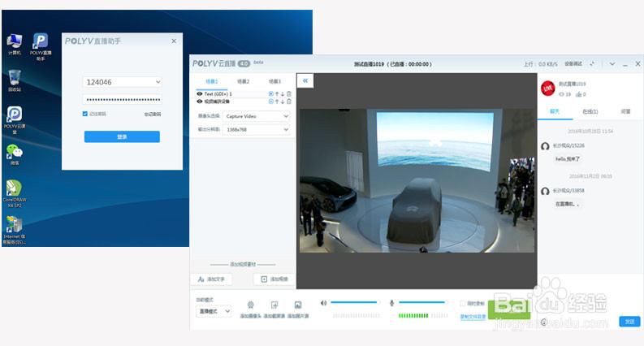Switch to the third scene tab
This screenshot has width=644, height=346.
[x=274, y=81]
